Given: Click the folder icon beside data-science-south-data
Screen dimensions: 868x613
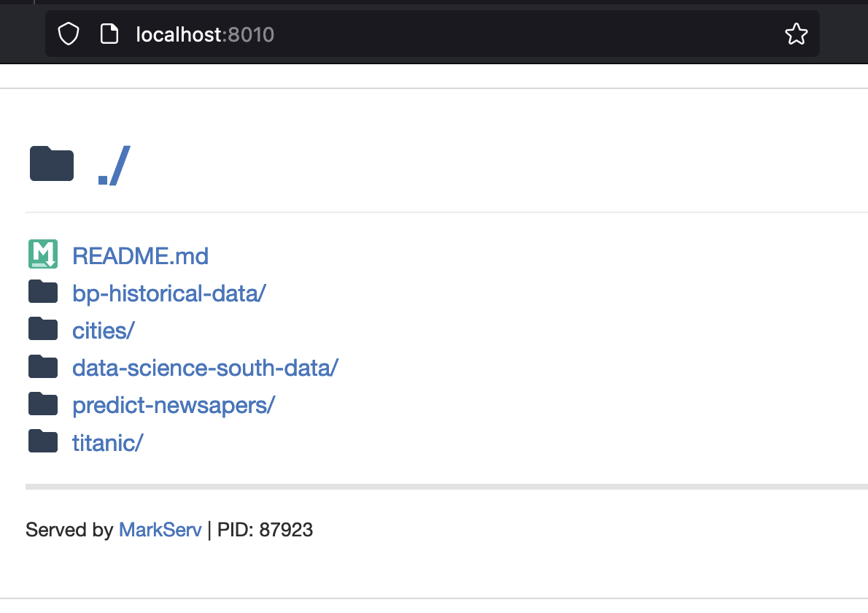Looking at the screenshot, I should (x=43, y=366).
